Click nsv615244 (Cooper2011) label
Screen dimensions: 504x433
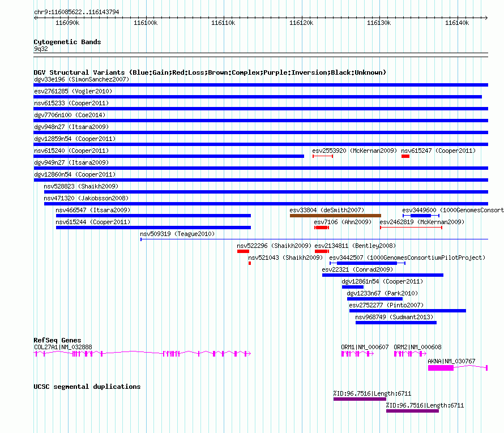click(93, 222)
